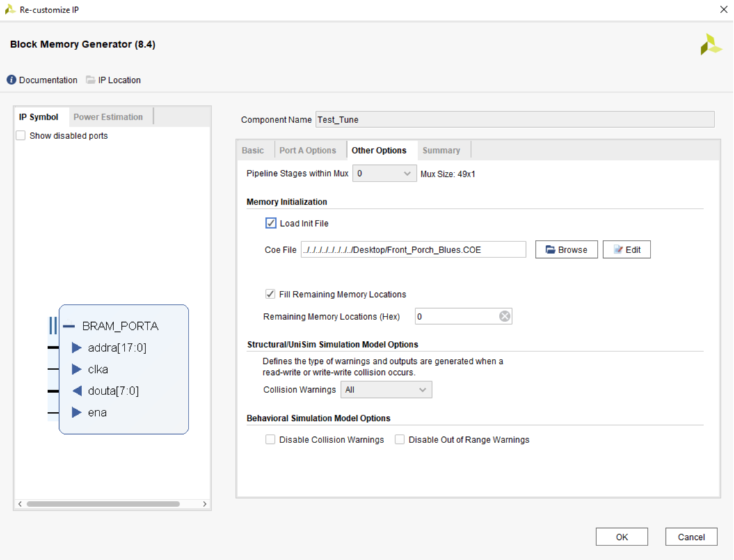Click OK to apply IP settings

621,536
